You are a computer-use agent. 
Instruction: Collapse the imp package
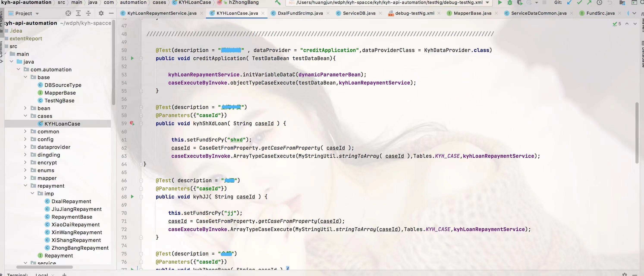point(33,193)
